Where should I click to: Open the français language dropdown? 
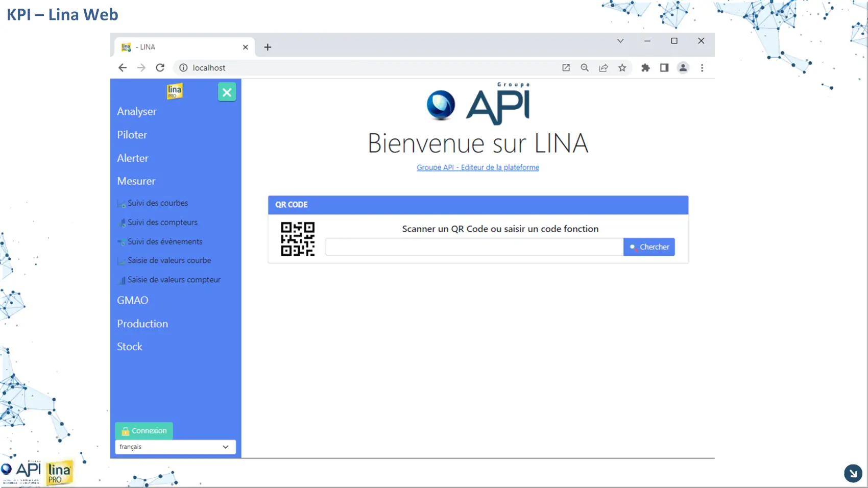pos(175,447)
